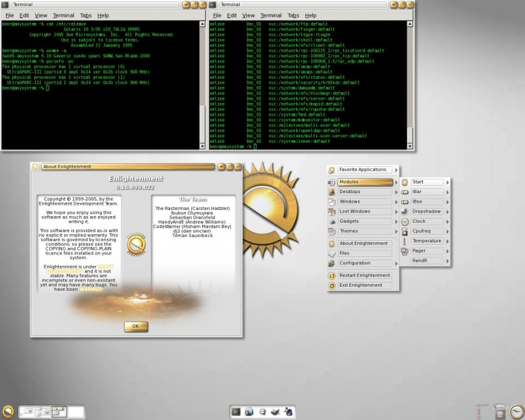525x420 pixels.
Task: Switch to the first desktop in the pager
Action: (26, 412)
